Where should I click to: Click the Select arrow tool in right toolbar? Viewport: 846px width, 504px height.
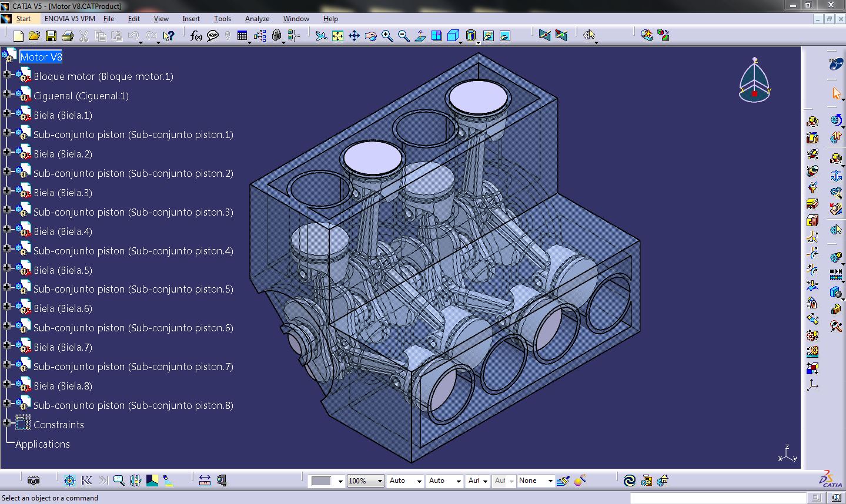pyautogui.click(x=837, y=93)
